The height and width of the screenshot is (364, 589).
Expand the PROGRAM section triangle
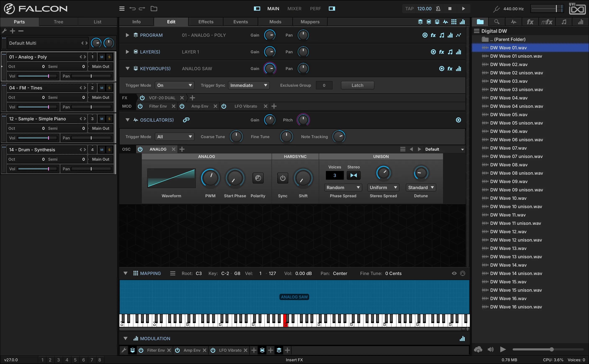127,35
